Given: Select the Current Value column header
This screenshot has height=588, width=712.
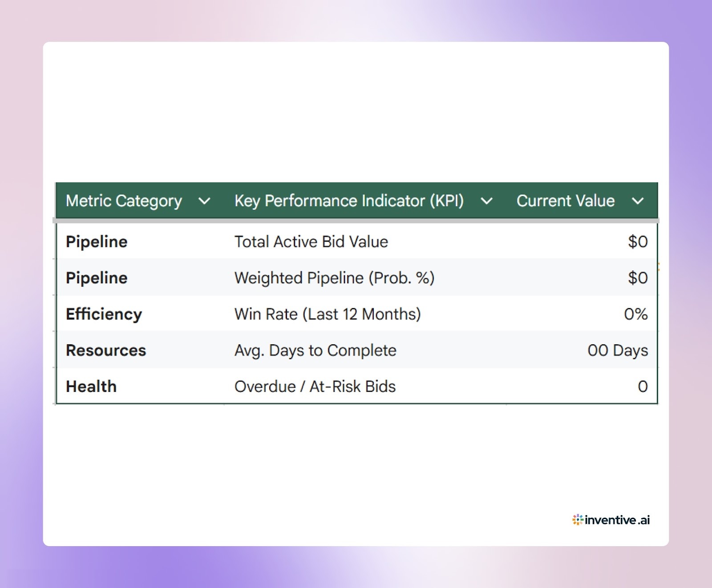Looking at the screenshot, I should click(x=566, y=201).
